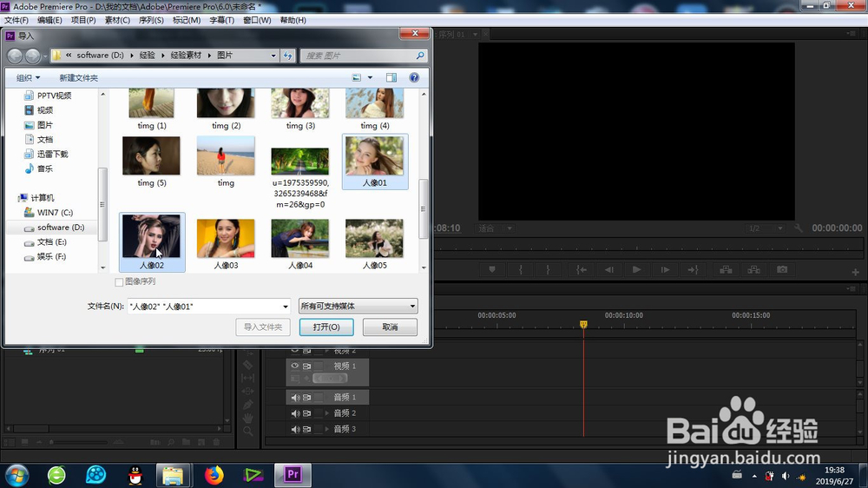
Task: Open the 素材(C) menu
Action: [x=117, y=20]
